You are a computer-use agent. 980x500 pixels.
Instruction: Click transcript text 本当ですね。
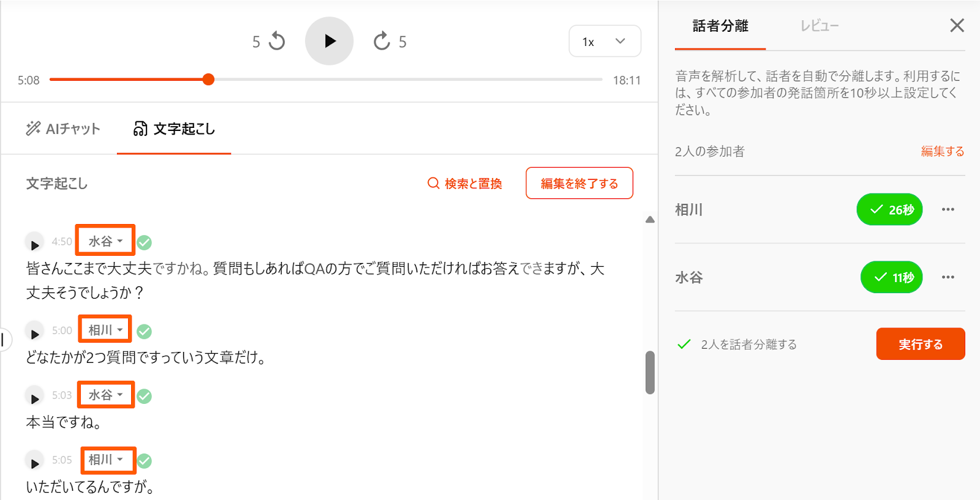click(64, 422)
